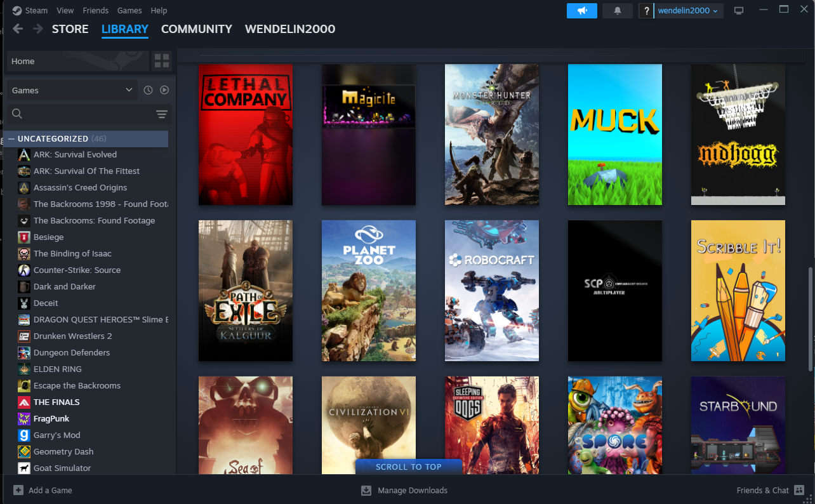Open the View menu

(65, 11)
